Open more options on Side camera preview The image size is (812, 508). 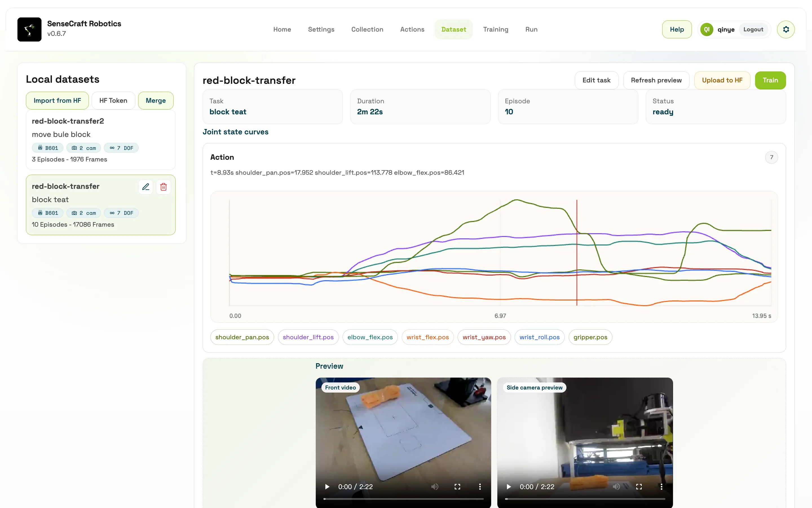[661, 487]
